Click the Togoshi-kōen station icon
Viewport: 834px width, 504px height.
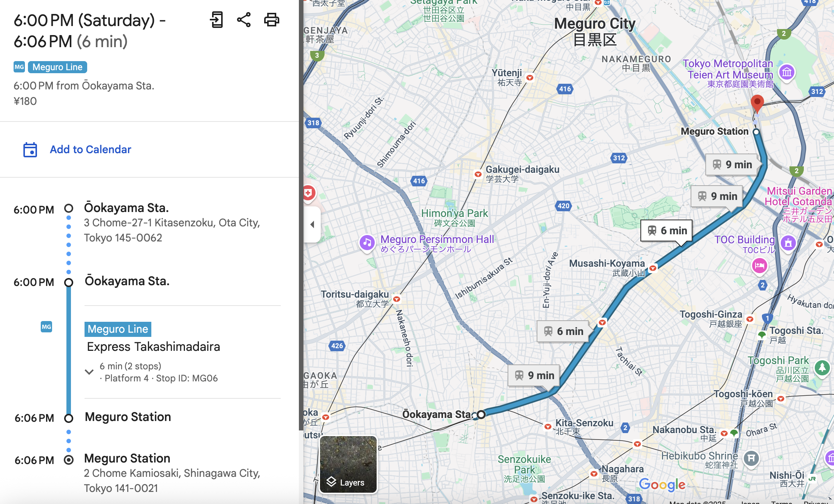(x=781, y=399)
